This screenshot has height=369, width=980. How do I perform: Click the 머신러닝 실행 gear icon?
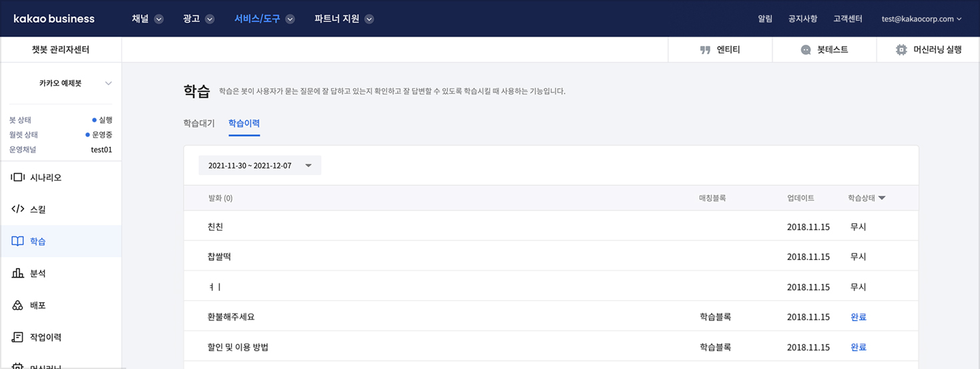point(901,50)
